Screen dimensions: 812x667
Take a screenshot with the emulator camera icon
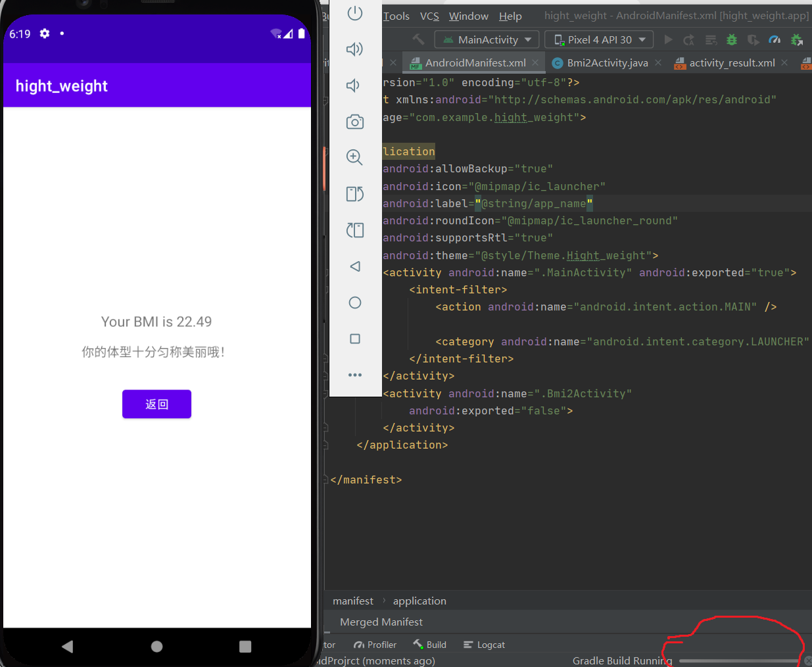tap(355, 122)
